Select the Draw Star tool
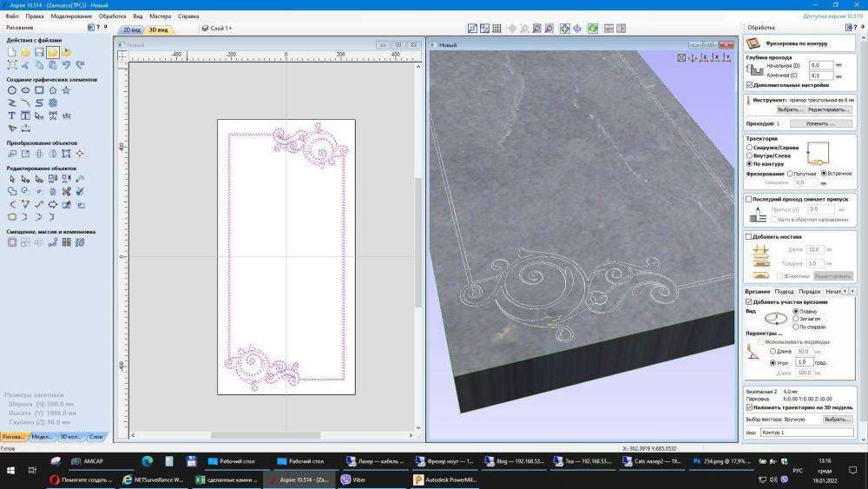 point(66,90)
